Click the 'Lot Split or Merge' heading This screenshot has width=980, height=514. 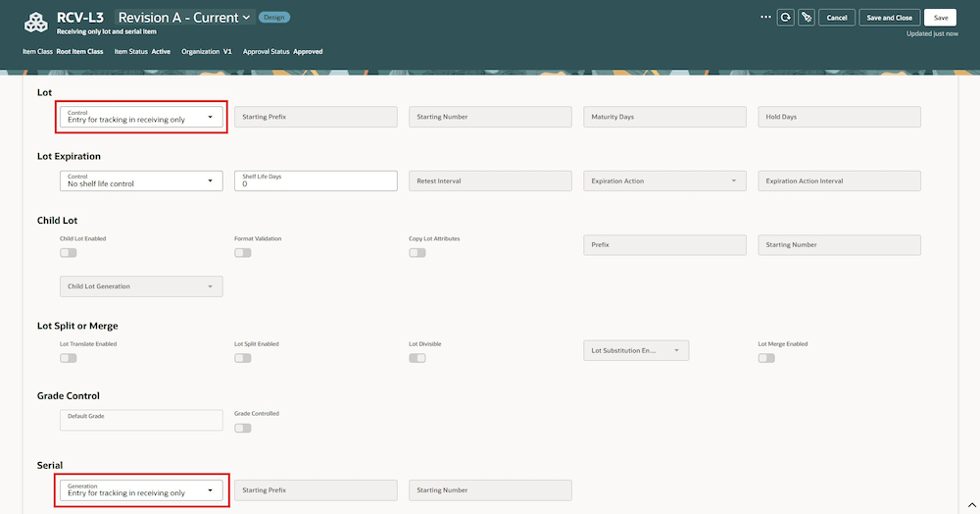tap(77, 326)
